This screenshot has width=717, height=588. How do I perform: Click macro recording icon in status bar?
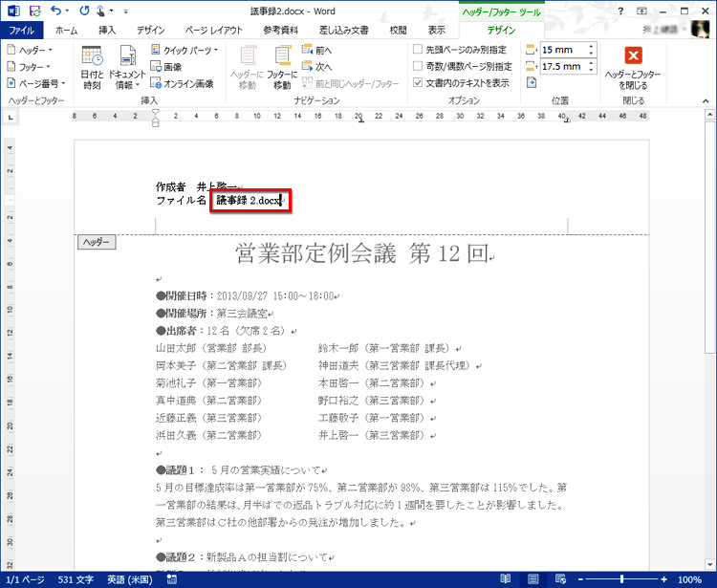[x=172, y=579]
